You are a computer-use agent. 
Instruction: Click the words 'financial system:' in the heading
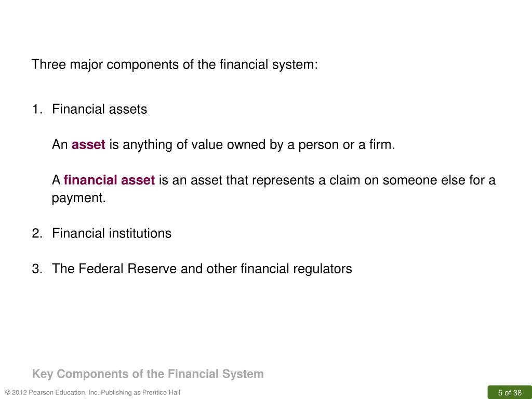269,64
